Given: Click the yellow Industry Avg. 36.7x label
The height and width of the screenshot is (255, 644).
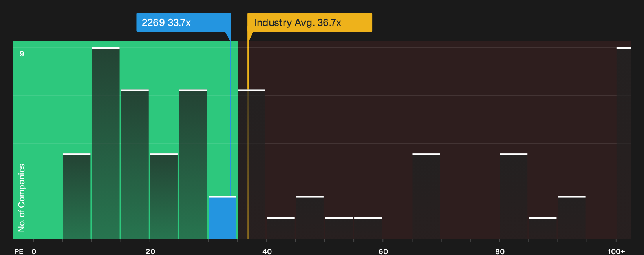Looking at the screenshot, I should point(310,22).
